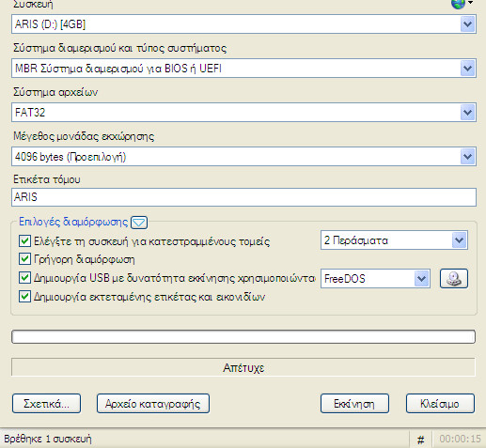Uncheck bad sectors device check option

coord(24,241)
